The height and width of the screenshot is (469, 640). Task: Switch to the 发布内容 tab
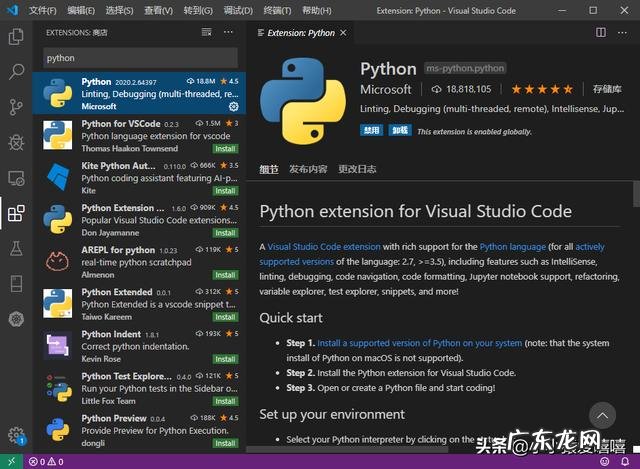[x=308, y=169]
